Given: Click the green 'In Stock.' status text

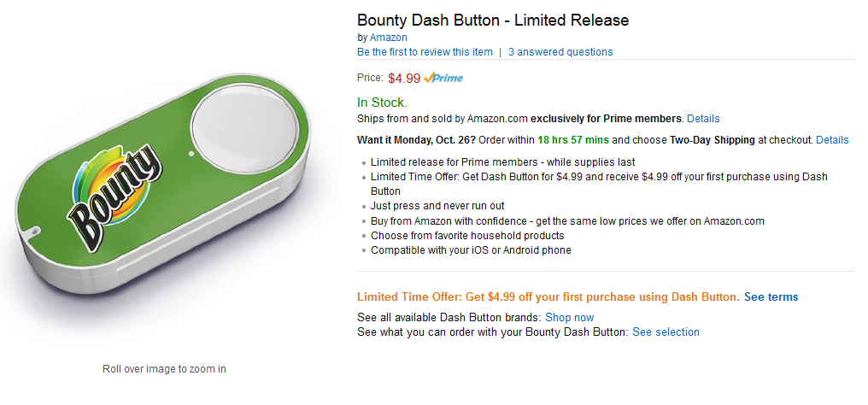Looking at the screenshot, I should coord(382,103).
